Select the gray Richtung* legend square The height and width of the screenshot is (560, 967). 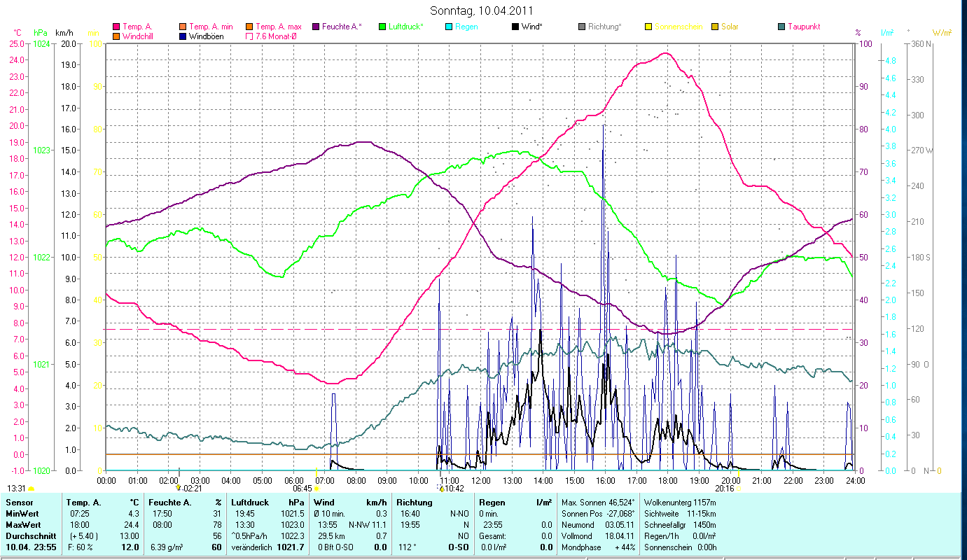coord(582,27)
